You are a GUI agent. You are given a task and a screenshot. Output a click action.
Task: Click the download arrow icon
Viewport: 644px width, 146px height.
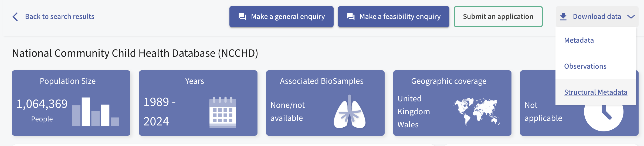563,17
